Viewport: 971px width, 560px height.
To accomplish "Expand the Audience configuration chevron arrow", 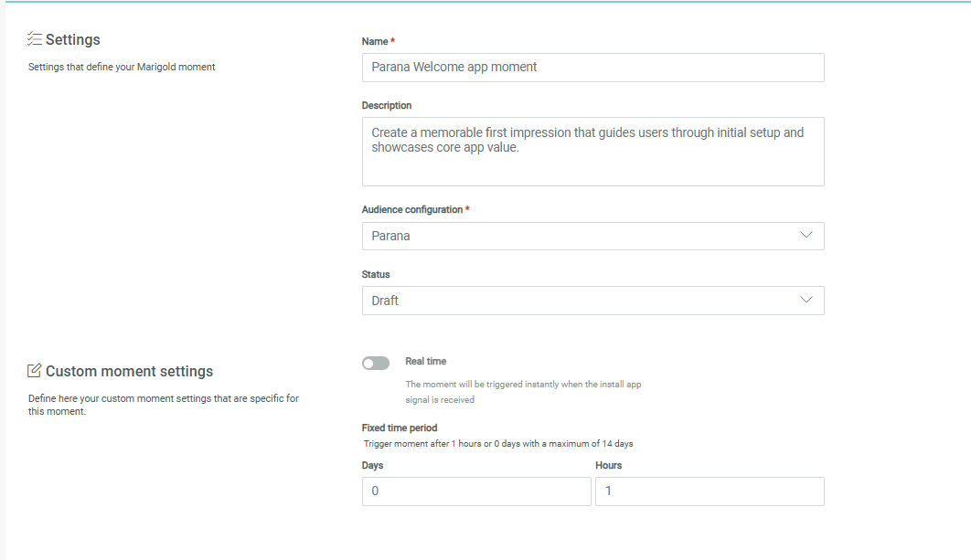I will pos(806,236).
